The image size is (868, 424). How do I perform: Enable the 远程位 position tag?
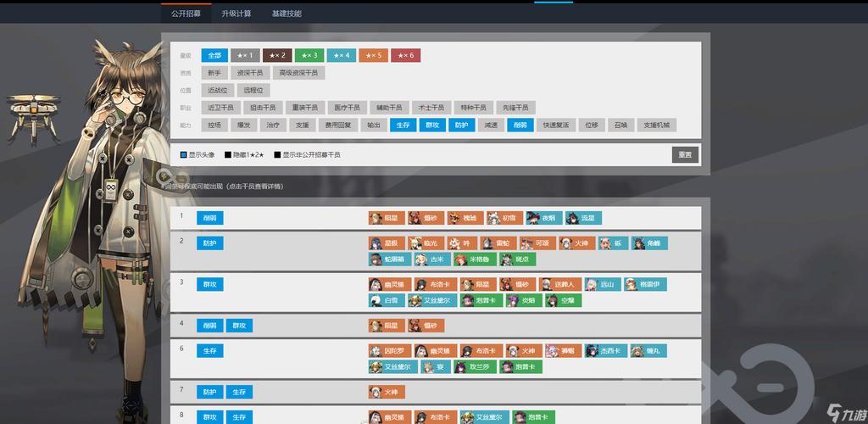point(253,90)
